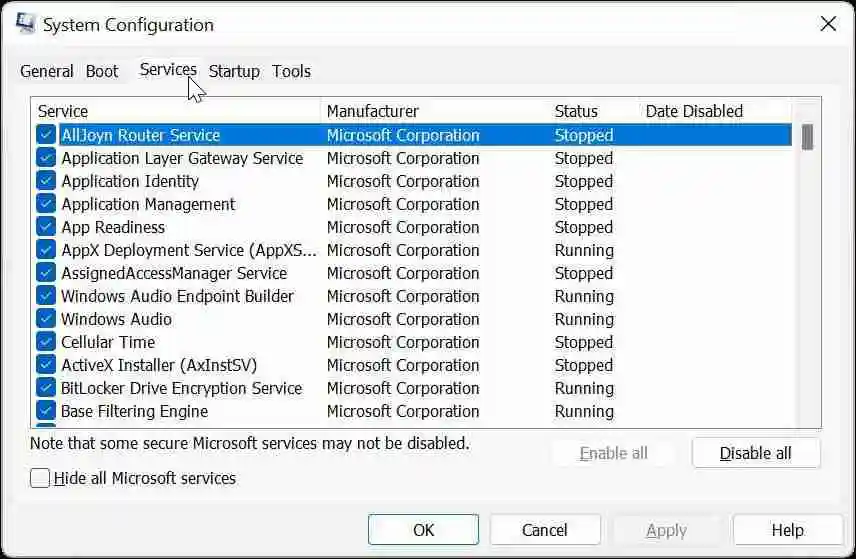This screenshot has height=559, width=856.
Task: Click the Enable all button
Action: pyautogui.click(x=614, y=453)
